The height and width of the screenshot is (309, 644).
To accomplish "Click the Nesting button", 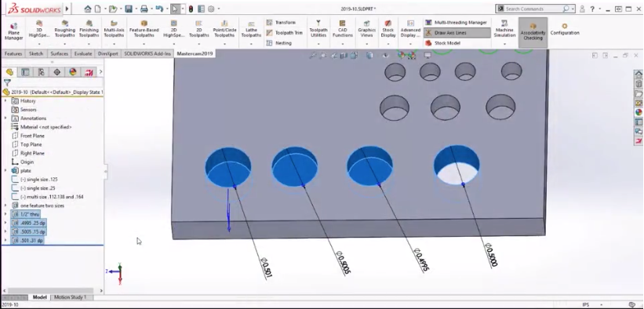I will [x=279, y=42].
